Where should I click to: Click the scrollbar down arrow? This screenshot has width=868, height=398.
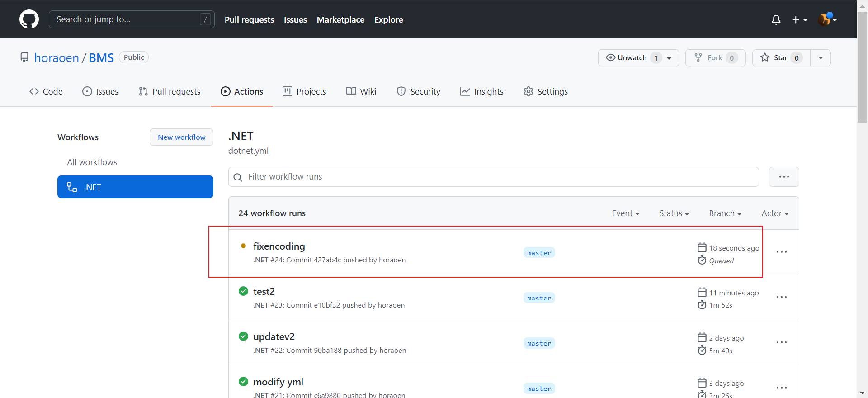pos(862,393)
